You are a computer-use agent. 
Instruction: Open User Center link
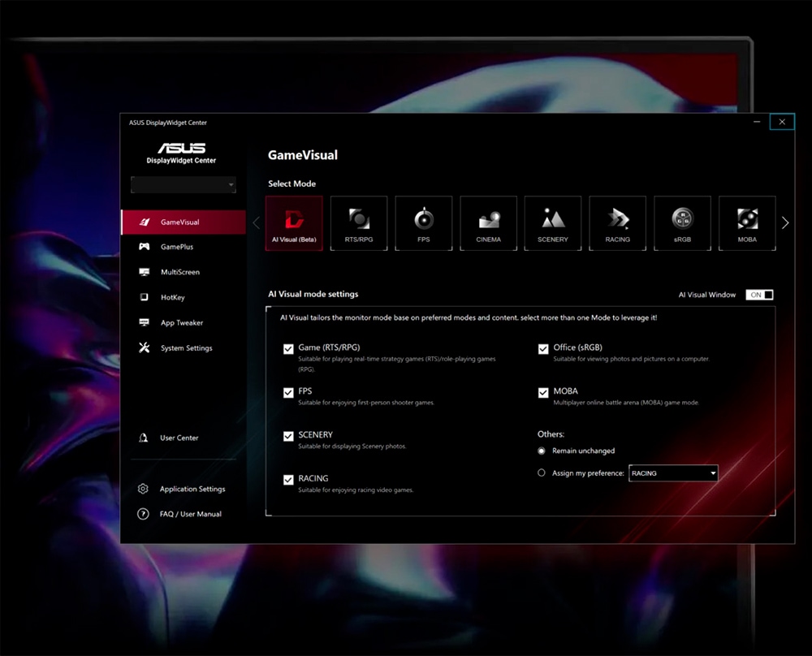coord(179,438)
